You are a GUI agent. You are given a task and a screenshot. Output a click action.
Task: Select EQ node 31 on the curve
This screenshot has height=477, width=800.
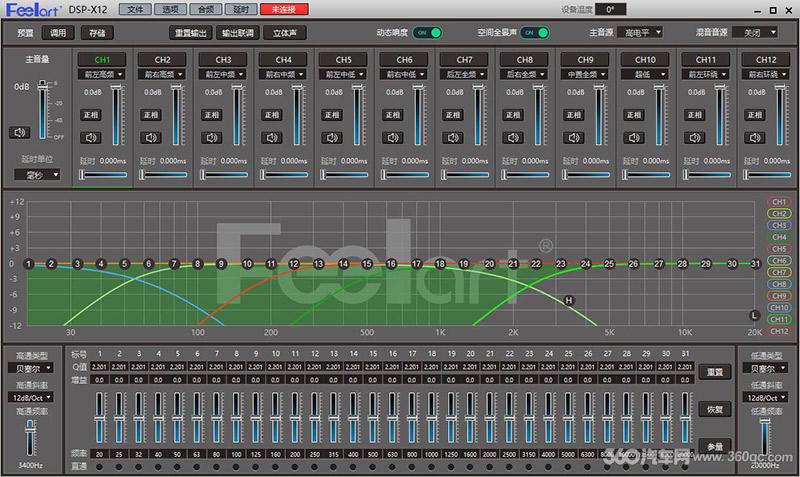click(756, 264)
